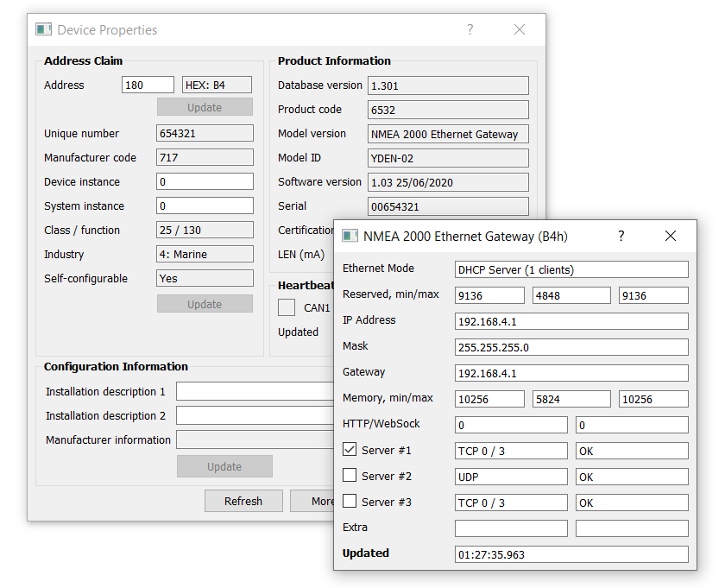This screenshot has width=725, height=588.
Task: Click the second Extra input field
Action: 632,528
